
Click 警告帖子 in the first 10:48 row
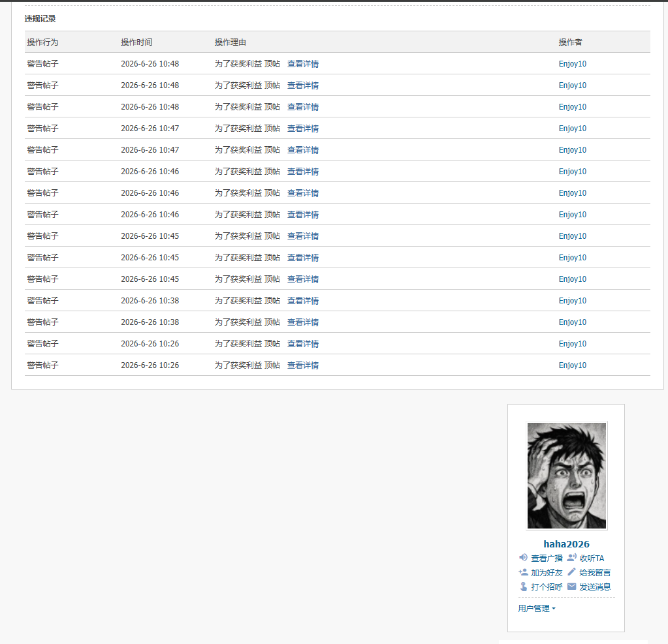tap(42, 64)
